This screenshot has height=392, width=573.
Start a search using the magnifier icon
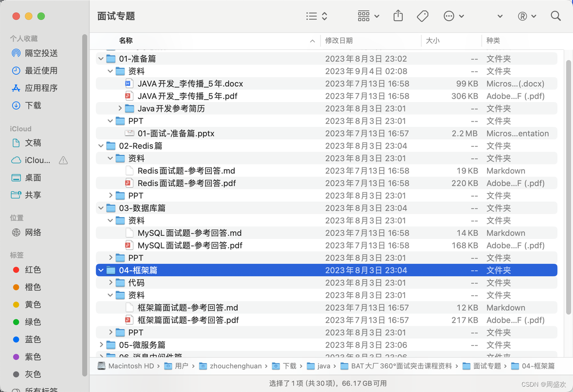[555, 16]
